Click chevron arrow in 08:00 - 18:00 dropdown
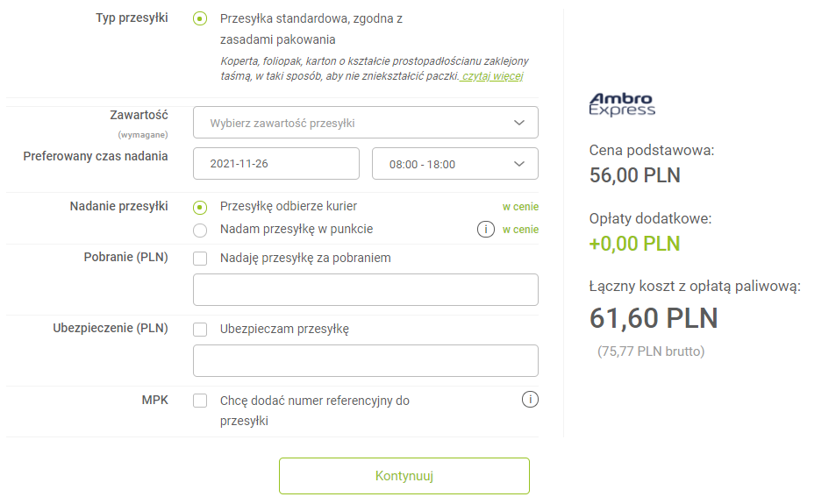The height and width of the screenshot is (504, 836). tap(519, 164)
